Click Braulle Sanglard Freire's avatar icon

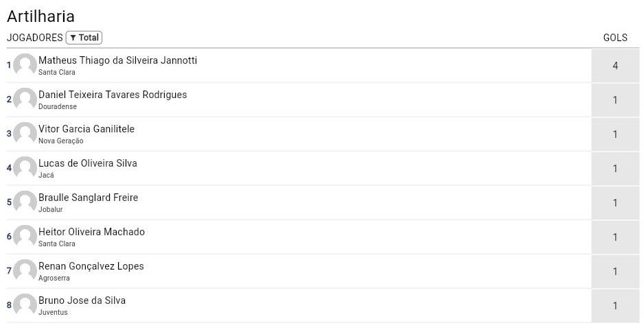coord(25,202)
